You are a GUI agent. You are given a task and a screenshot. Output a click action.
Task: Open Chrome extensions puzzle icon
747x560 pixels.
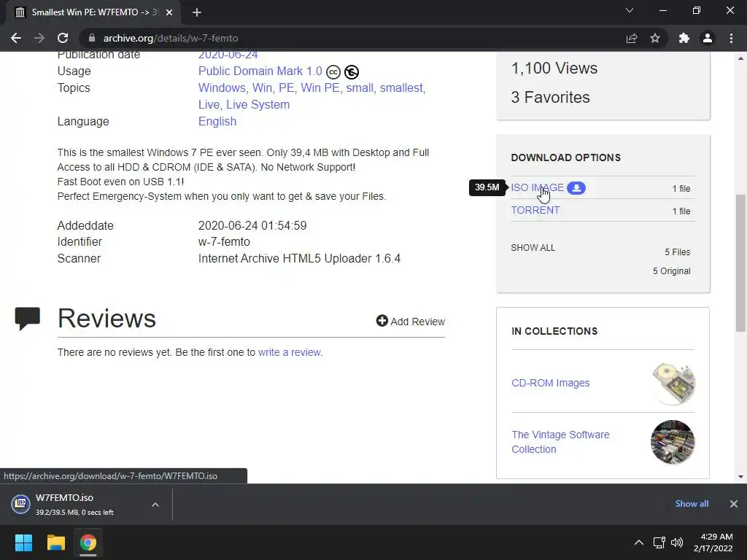pos(684,38)
